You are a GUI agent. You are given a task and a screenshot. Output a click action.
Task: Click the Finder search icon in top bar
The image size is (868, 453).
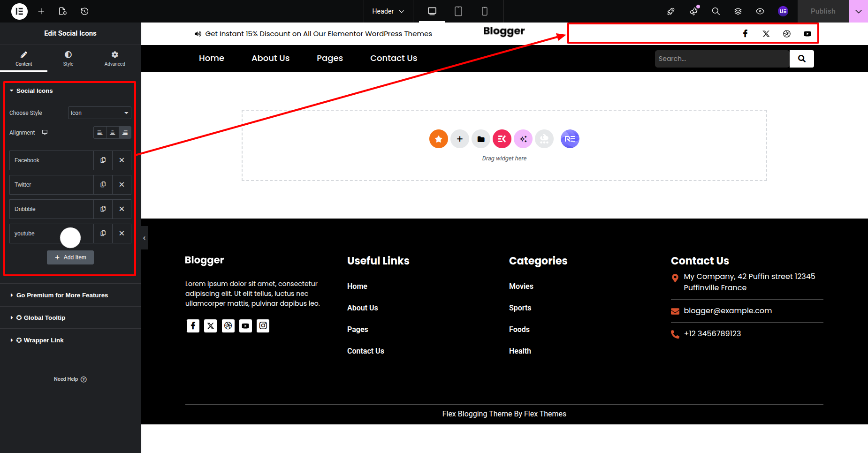pyautogui.click(x=716, y=11)
